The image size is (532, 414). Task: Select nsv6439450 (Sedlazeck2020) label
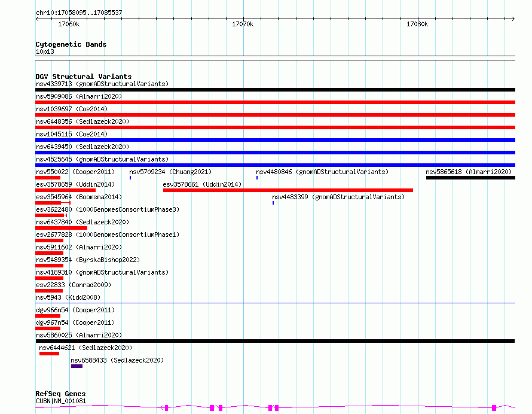coord(82,147)
